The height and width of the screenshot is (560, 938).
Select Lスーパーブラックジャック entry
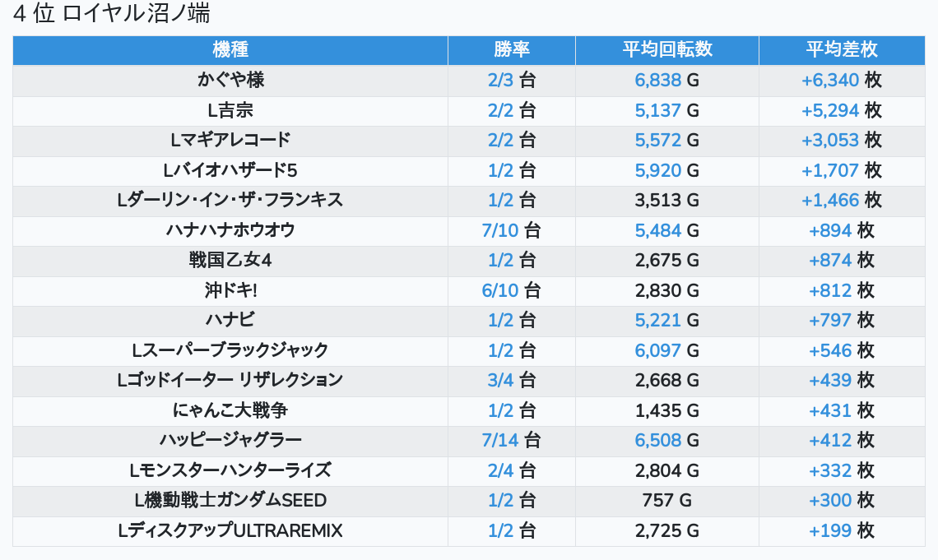click(x=230, y=350)
